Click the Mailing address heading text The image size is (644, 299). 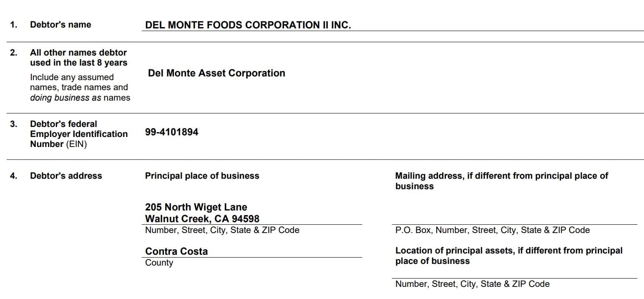tap(502, 181)
